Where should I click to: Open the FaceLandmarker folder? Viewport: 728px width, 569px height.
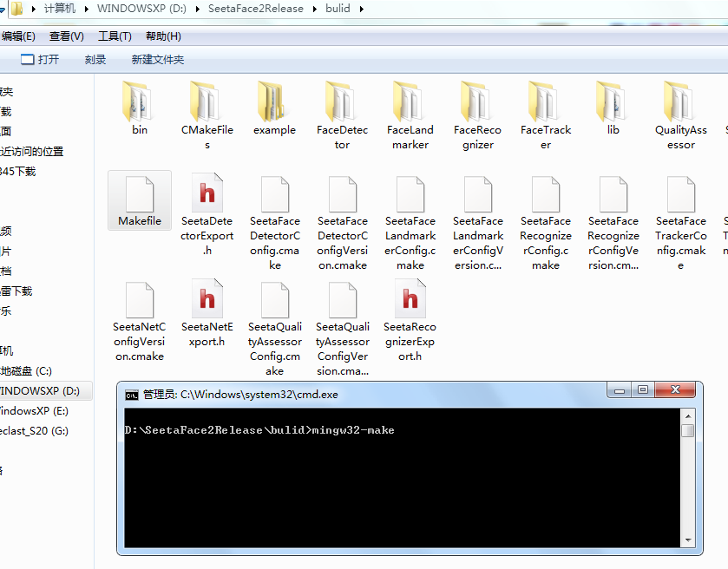[x=410, y=104]
